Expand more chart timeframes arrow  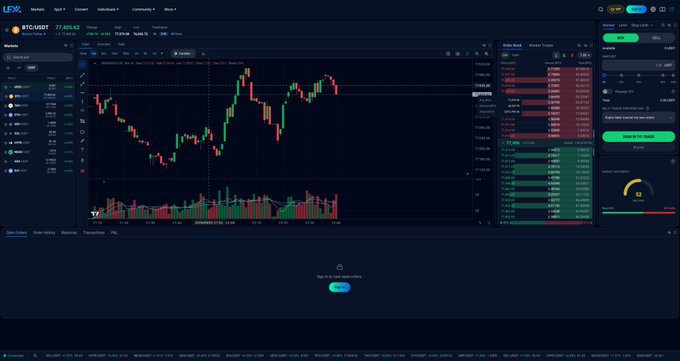click(x=162, y=53)
